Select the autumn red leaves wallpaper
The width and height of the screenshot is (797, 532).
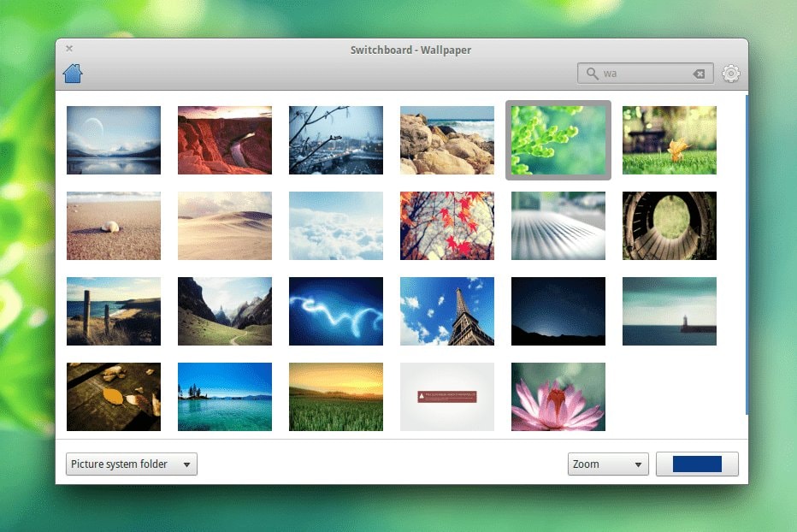tap(446, 225)
